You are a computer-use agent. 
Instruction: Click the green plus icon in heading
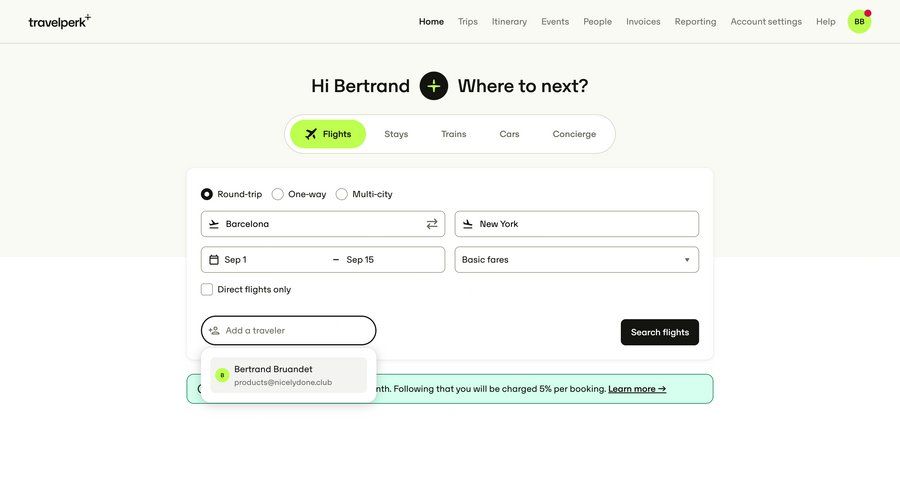click(x=434, y=86)
